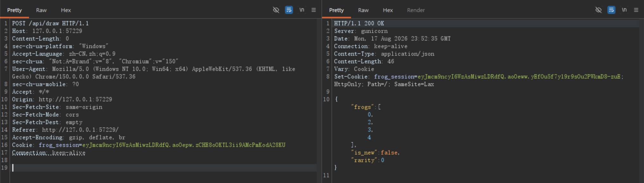Screen dimensions: 644x183
Task: Open the response panel options menu
Action: pos(636,10)
